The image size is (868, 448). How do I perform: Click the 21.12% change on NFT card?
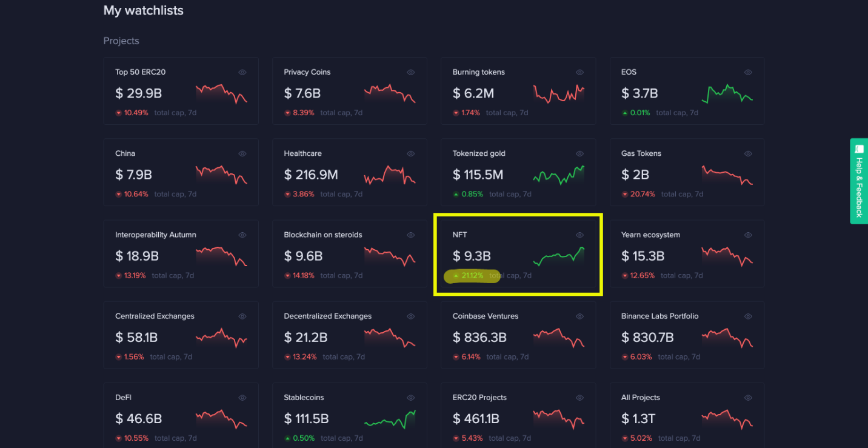point(472,276)
